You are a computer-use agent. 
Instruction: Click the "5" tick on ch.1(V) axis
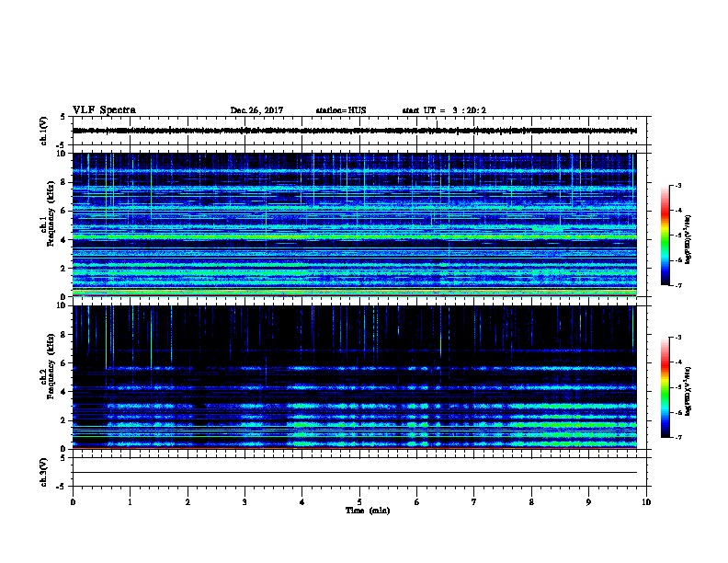63,117
